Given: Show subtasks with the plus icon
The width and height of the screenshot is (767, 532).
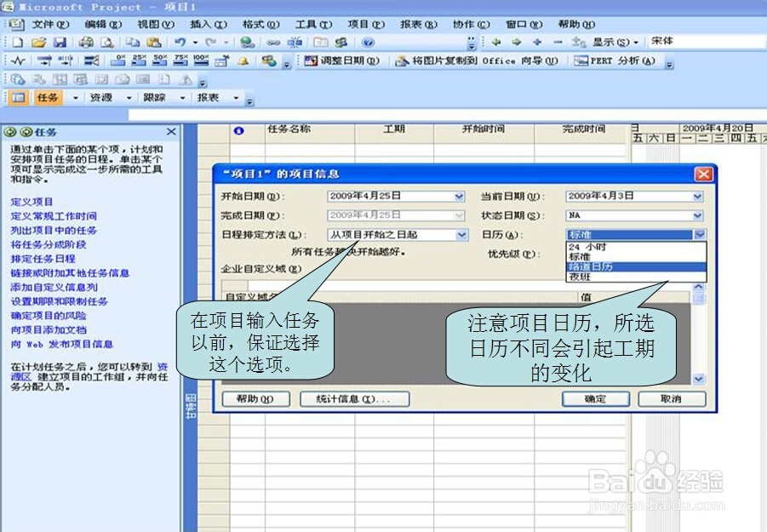Looking at the screenshot, I should 537,43.
